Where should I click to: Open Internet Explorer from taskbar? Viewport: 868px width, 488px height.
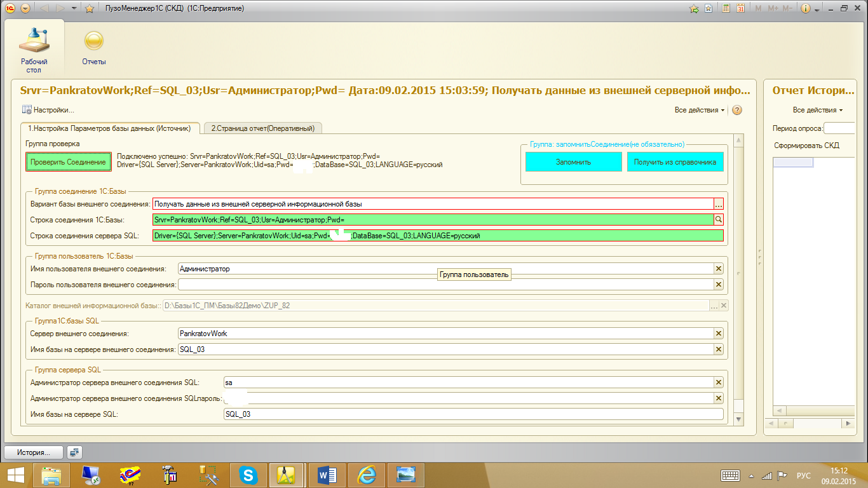pyautogui.click(x=366, y=475)
